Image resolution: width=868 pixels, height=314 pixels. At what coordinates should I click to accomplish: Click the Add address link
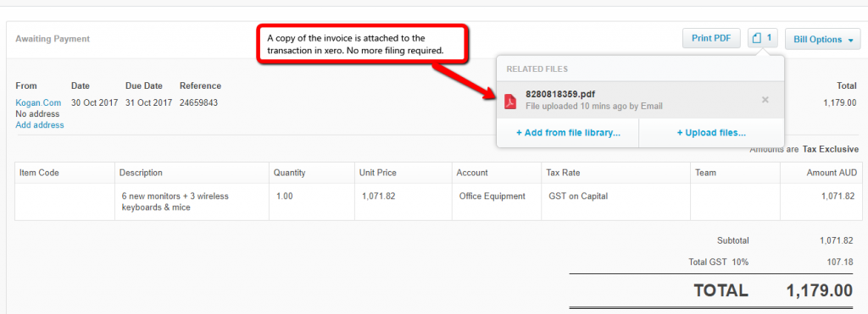[x=40, y=125]
